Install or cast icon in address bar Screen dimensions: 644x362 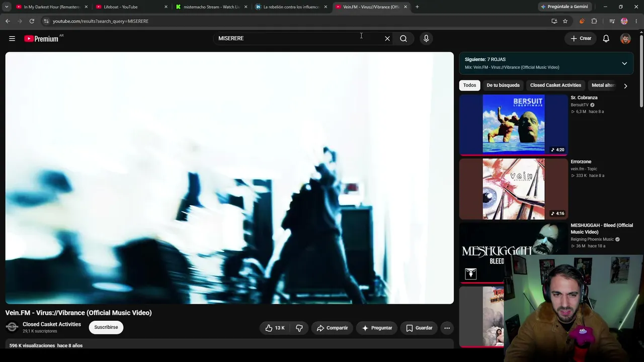coord(554,21)
